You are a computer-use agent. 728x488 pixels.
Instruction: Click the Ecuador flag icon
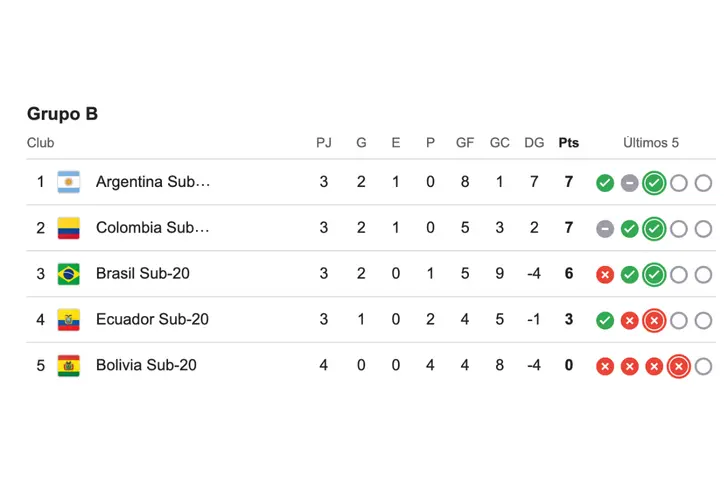click(68, 320)
